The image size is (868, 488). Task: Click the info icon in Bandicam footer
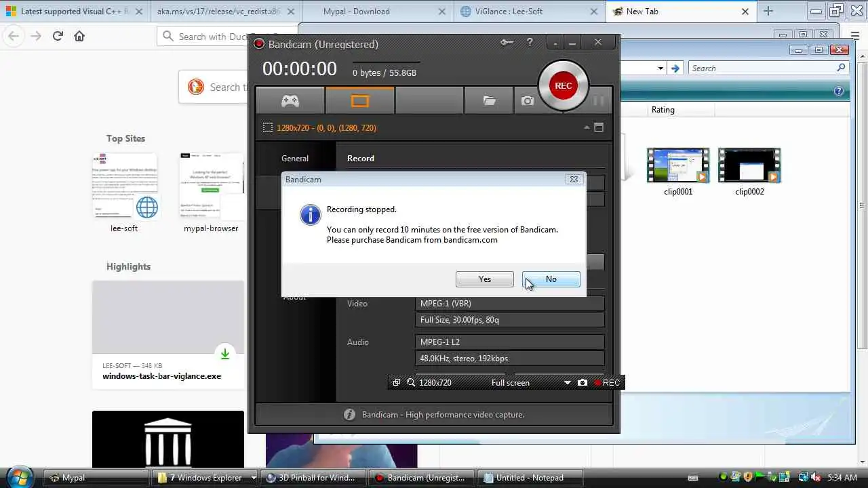pyautogui.click(x=349, y=415)
